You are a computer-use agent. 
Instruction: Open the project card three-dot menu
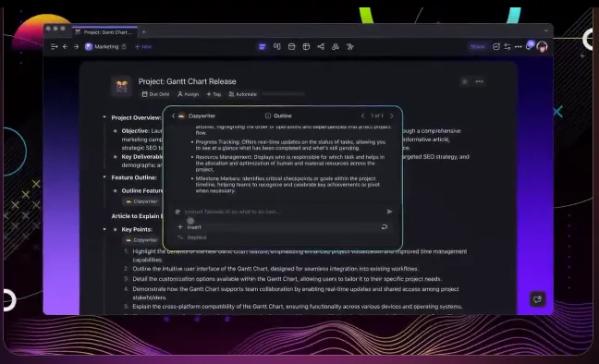coord(479,81)
